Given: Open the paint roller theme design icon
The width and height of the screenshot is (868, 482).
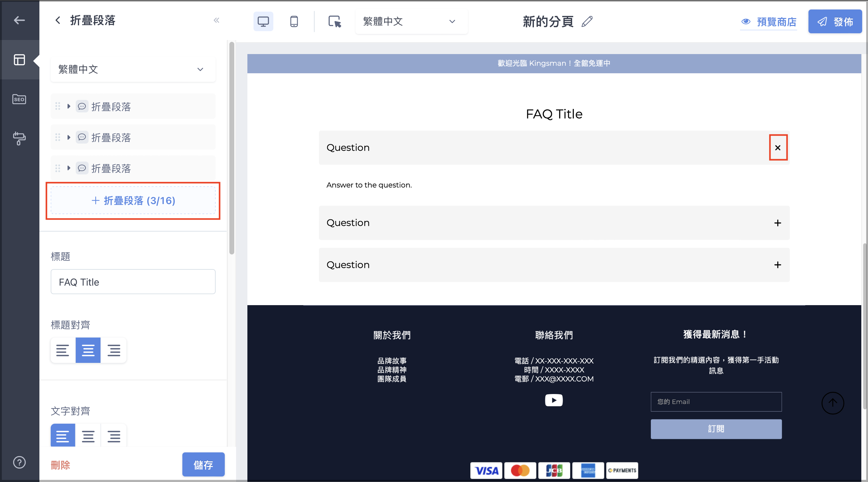Looking at the screenshot, I should 19,138.
